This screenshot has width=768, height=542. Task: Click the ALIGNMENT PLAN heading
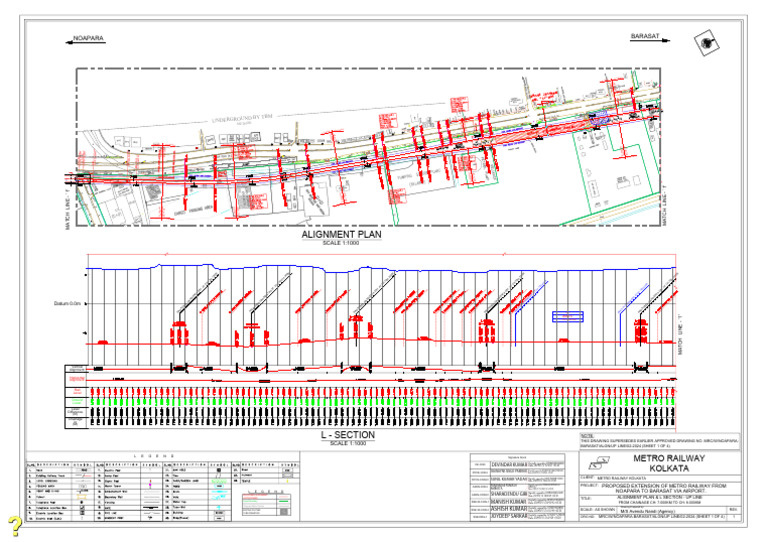click(x=341, y=235)
